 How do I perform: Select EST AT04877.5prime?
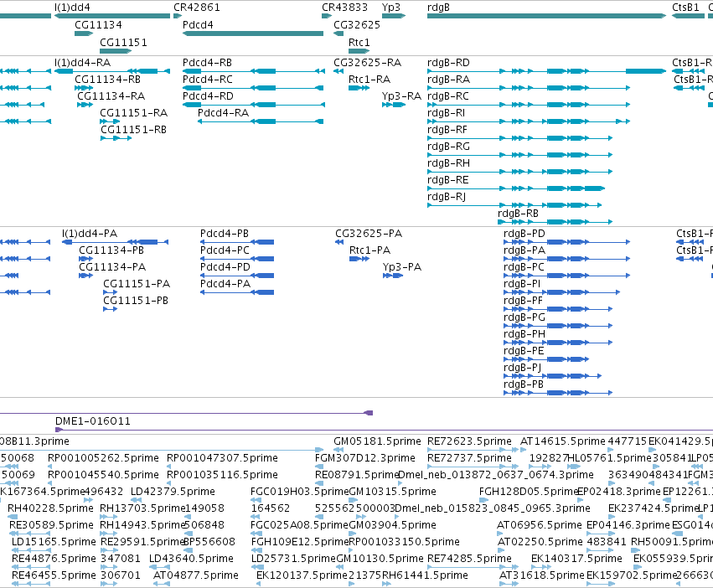tap(195, 575)
